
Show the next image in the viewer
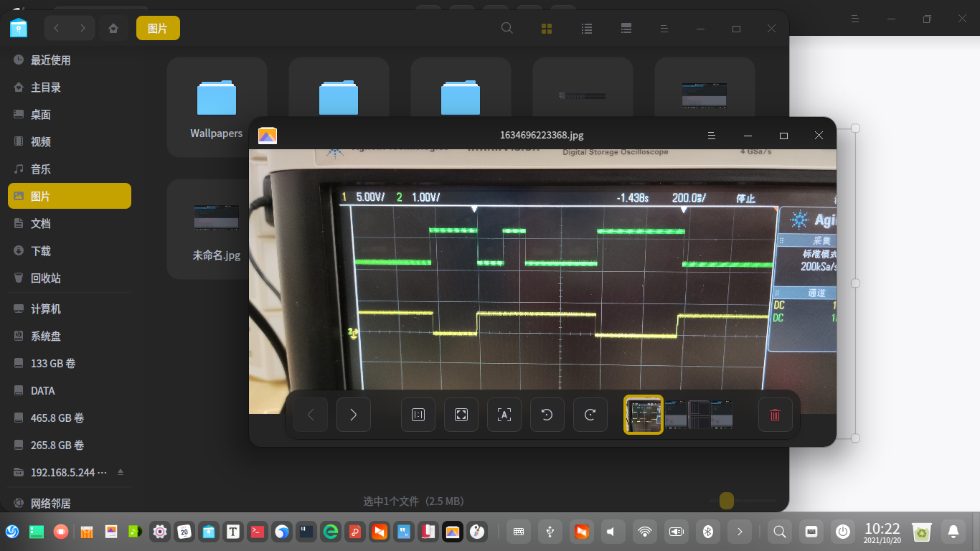[x=354, y=415]
